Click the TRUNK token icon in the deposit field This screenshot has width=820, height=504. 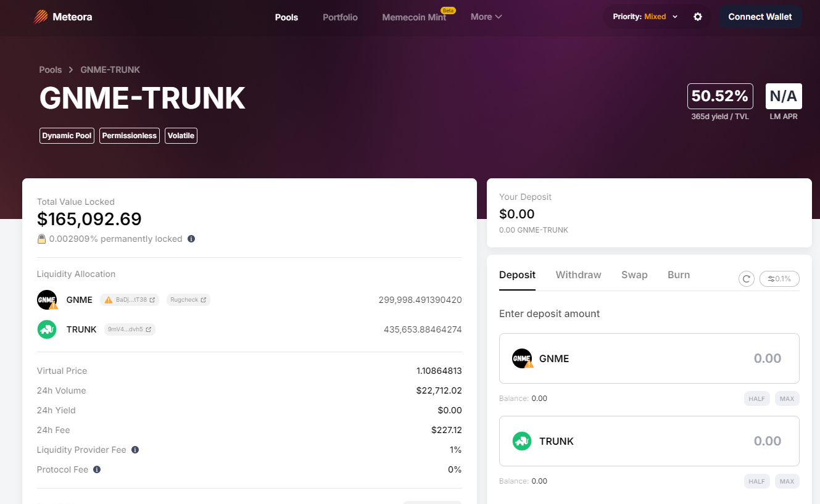(x=522, y=441)
